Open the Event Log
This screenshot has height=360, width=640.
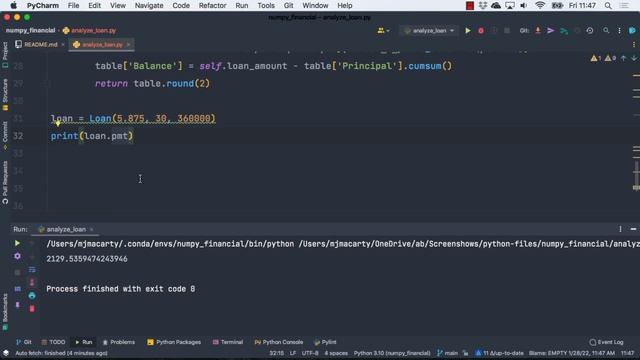[x=607, y=342]
